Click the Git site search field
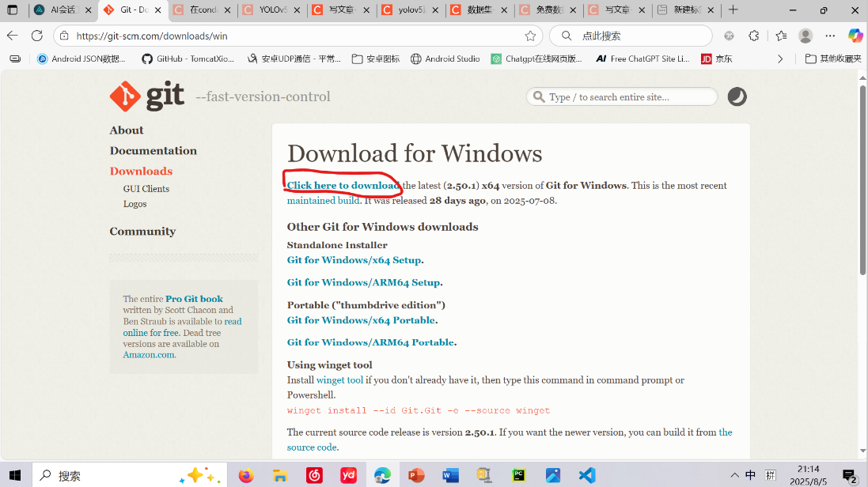The width and height of the screenshot is (868, 487). click(622, 96)
